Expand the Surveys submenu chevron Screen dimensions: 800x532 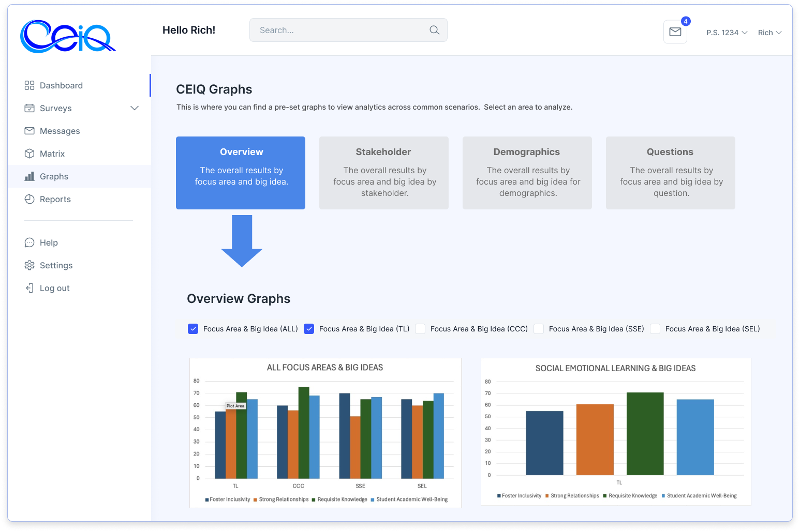(x=135, y=108)
